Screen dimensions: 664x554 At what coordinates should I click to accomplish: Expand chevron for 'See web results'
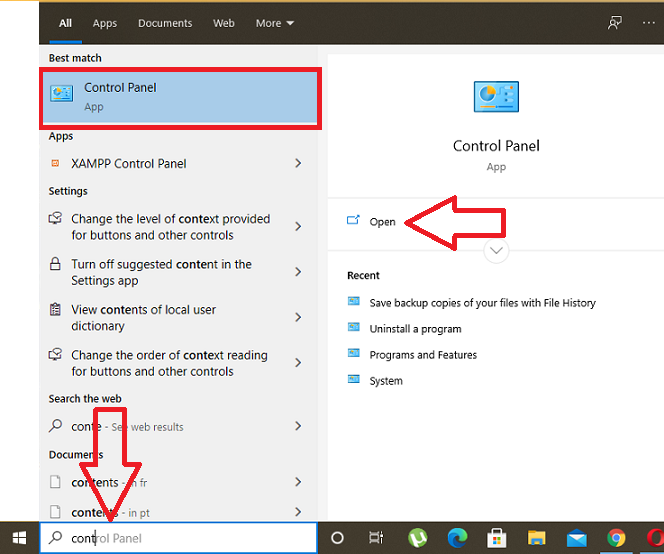(x=298, y=426)
